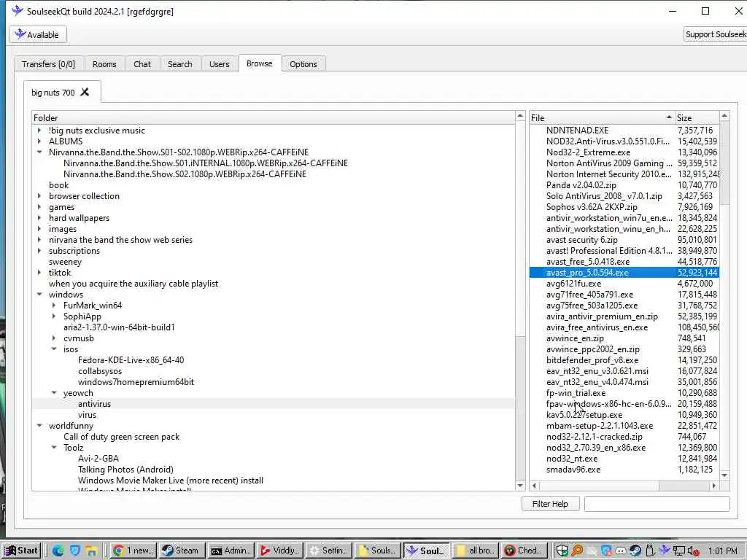Viewport: 747px width, 560px height.
Task: Switch to the Steam taskbar window
Action: pyautogui.click(x=182, y=551)
